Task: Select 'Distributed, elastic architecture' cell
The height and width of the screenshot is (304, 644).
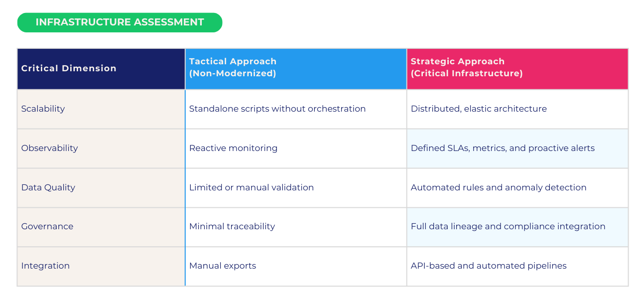Action: (x=479, y=109)
